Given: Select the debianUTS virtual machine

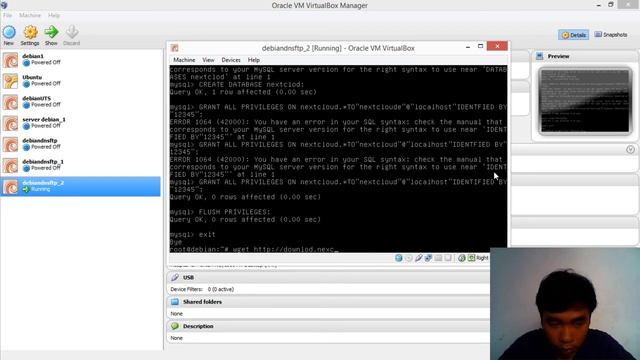Looking at the screenshot, I should tap(81, 102).
